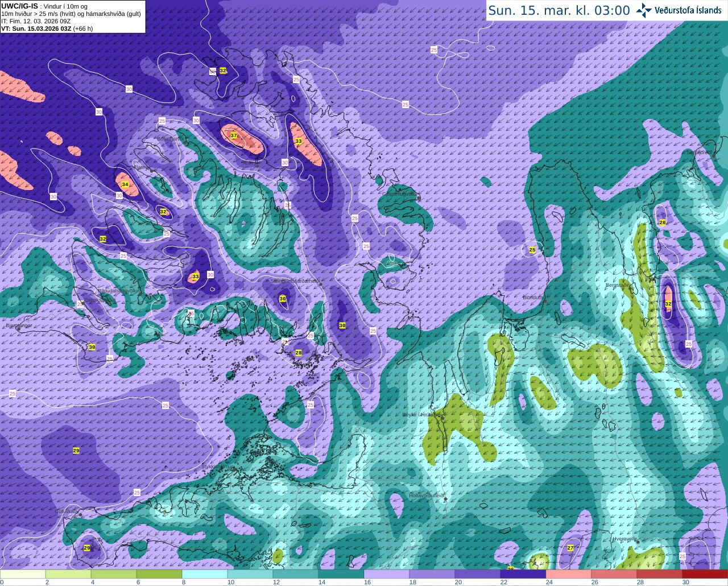Image resolution: width=728 pixels, height=586 pixels.
Task: Pick the light green 2–4 color bar swatch
Action: 68,574
